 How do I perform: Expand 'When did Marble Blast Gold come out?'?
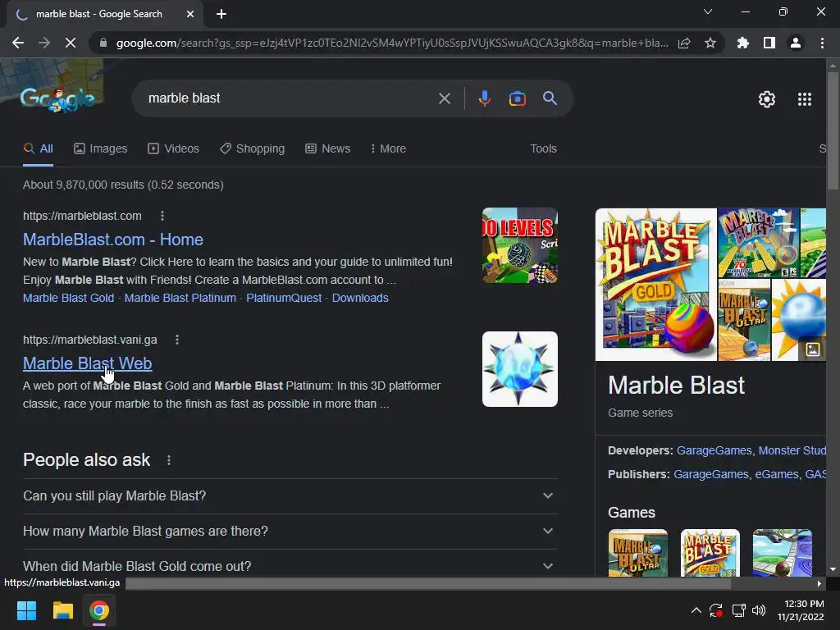[290, 566]
